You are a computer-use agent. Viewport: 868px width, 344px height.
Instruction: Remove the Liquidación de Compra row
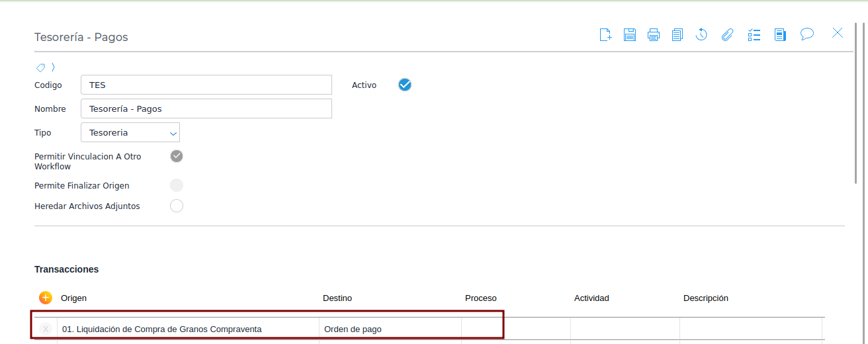click(46, 329)
